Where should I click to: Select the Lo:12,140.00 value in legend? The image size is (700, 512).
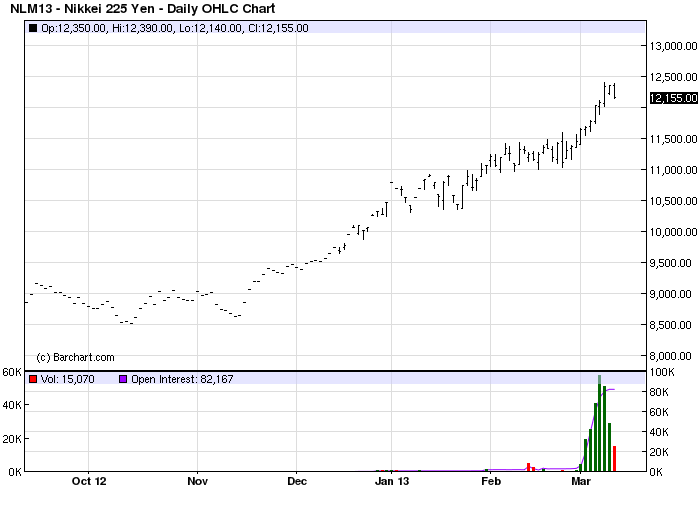point(211,28)
